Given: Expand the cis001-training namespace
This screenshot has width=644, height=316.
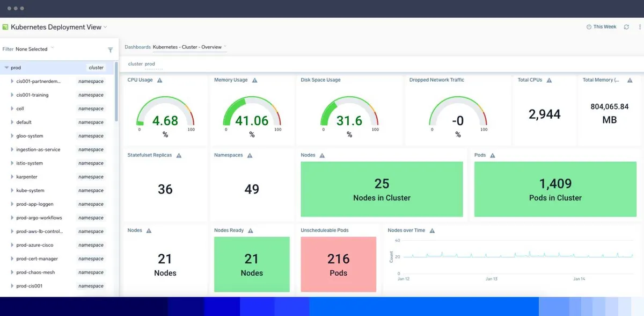Looking at the screenshot, I should 12,95.
